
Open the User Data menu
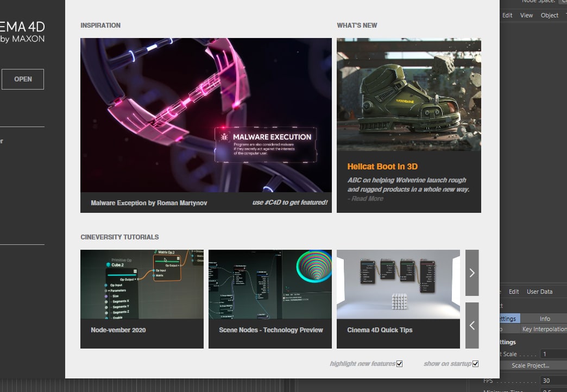[x=539, y=292]
